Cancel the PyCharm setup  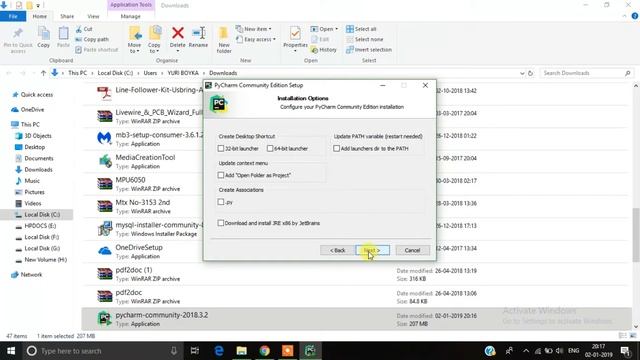pyautogui.click(x=412, y=250)
